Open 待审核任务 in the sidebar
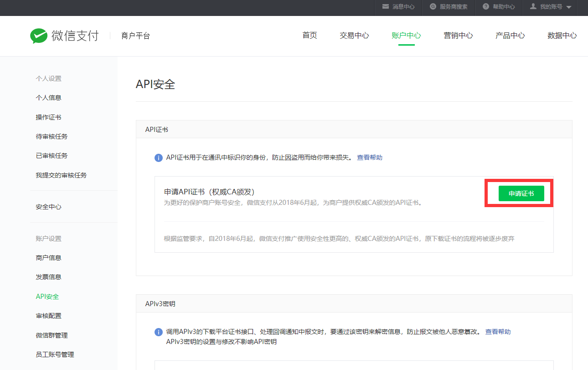588x370 pixels. coord(52,136)
